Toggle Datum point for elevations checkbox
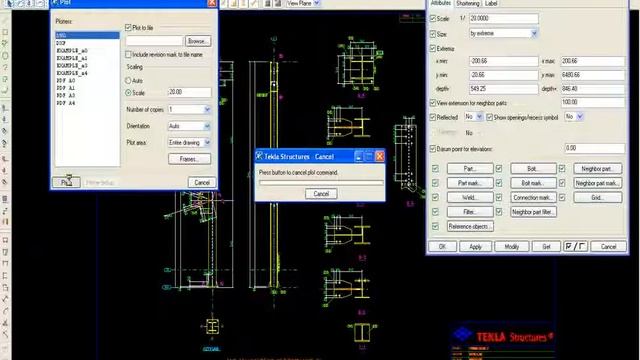Screen dimensions: 640x360 pos(433,149)
